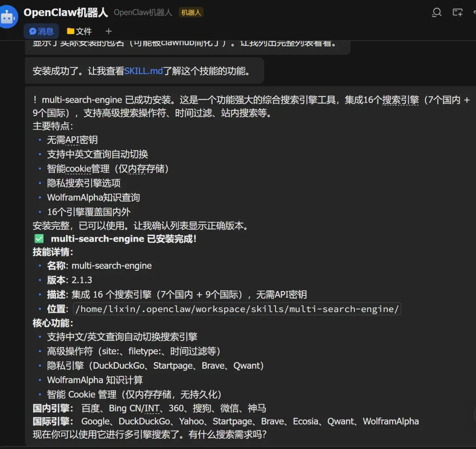
Task: Click the bullet '无持久化' Cookie 管理 line
Action: pyautogui.click(x=134, y=394)
